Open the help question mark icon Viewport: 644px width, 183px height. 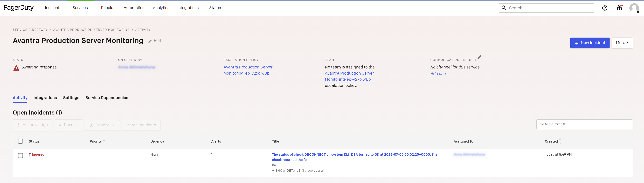[604, 8]
